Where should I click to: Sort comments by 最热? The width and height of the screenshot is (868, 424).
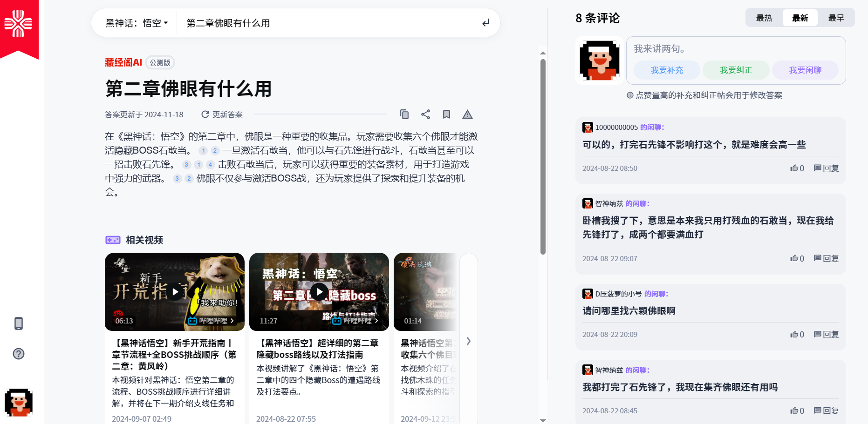coord(764,18)
